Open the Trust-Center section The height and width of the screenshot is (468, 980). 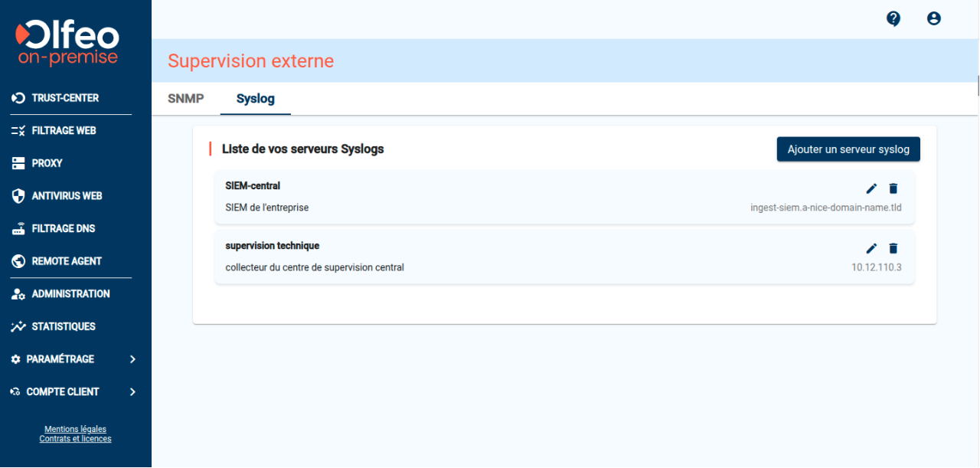pyautogui.click(x=65, y=98)
